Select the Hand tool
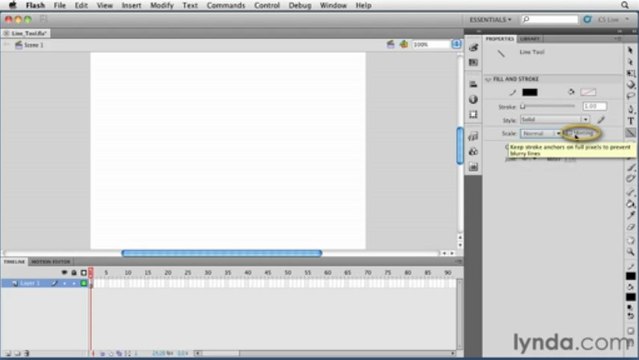Viewport: 639px width, 360px height. (x=630, y=241)
